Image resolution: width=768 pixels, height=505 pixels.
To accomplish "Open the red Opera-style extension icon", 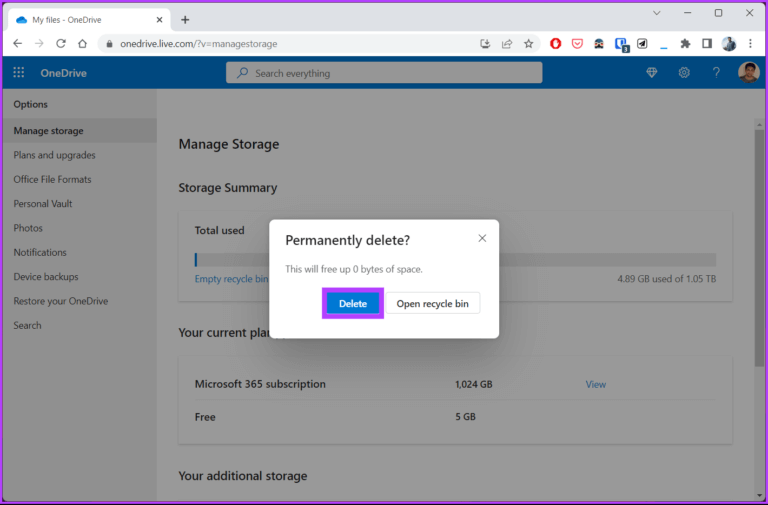I will [x=555, y=44].
